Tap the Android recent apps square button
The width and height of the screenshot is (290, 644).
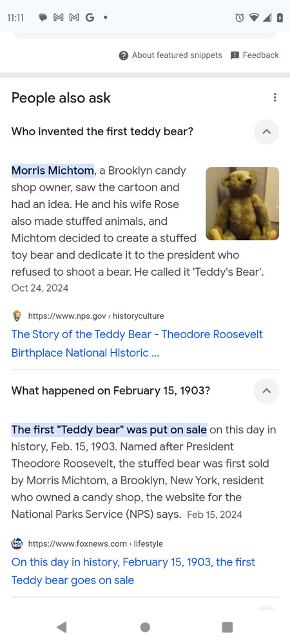227,627
